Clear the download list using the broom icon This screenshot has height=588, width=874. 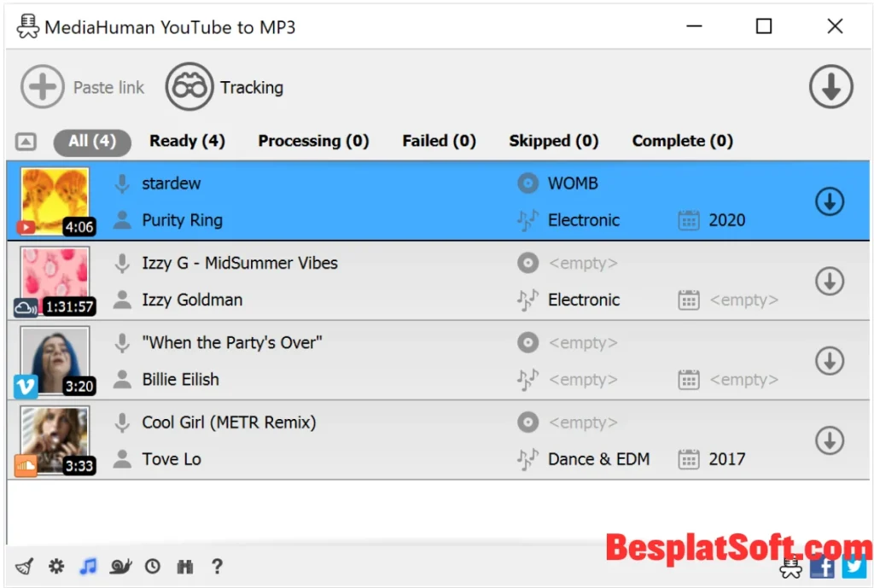click(x=24, y=566)
